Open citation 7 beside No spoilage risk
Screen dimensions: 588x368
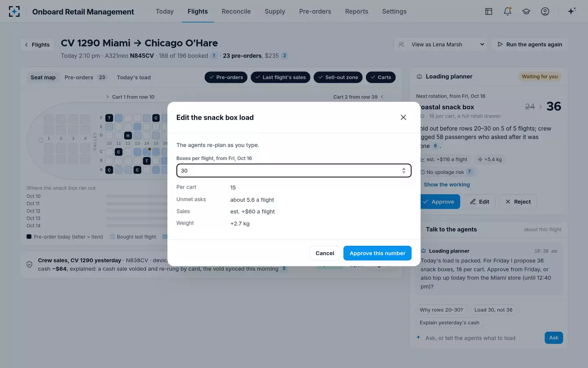pos(469,172)
